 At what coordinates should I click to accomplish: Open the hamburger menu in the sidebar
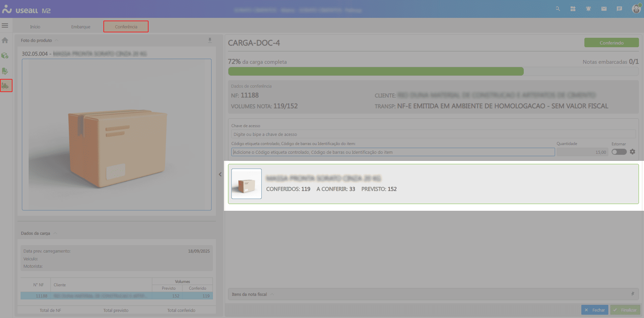coord(5,26)
